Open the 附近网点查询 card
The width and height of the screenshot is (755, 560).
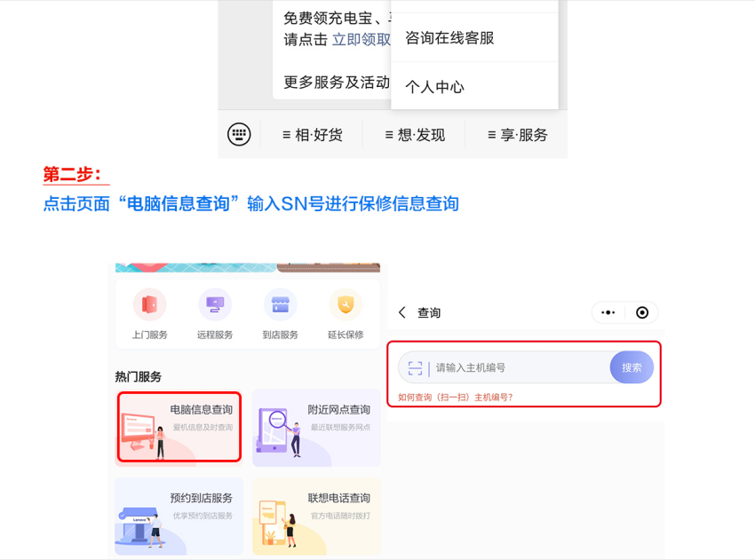(x=316, y=428)
